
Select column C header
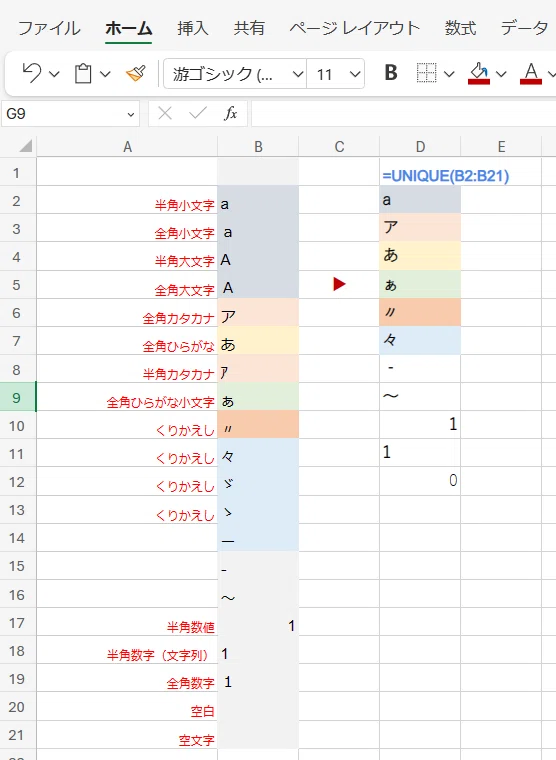pyautogui.click(x=339, y=146)
